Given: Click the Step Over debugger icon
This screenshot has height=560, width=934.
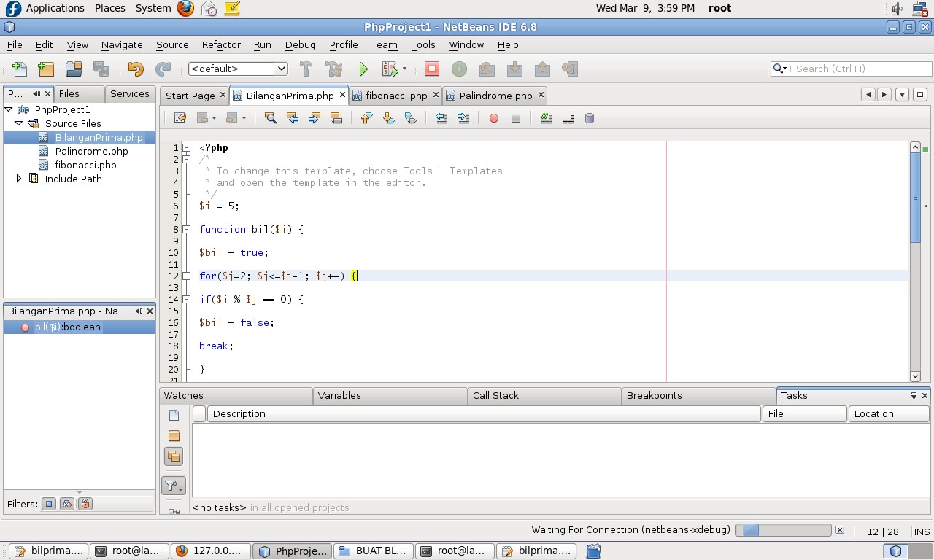Looking at the screenshot, I should pos(487,69).
